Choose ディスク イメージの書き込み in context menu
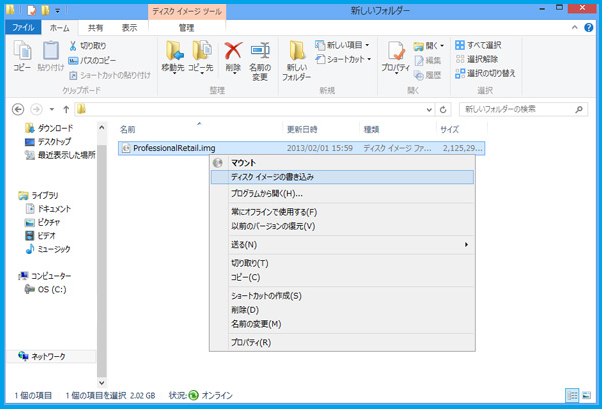602x409 pixels. [342, 177]
